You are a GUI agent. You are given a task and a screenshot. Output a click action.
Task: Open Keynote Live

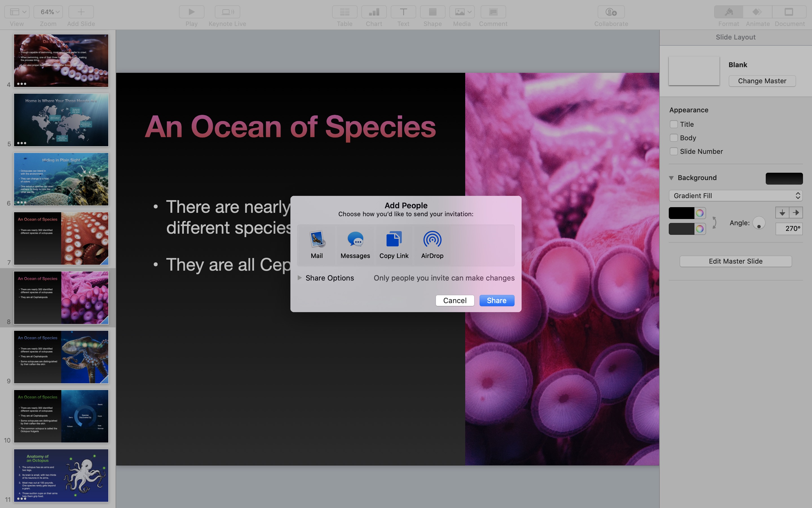(228, 12)
